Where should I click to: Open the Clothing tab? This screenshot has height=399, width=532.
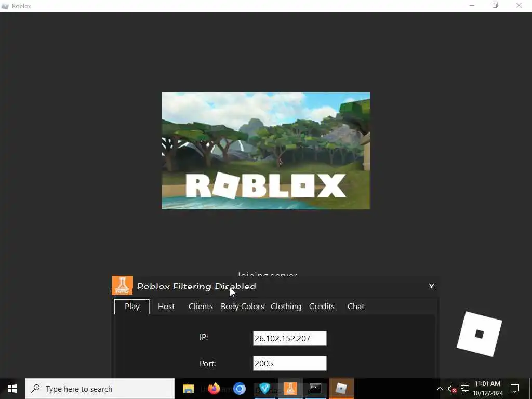pyautogui.click(x=286, y=307)
